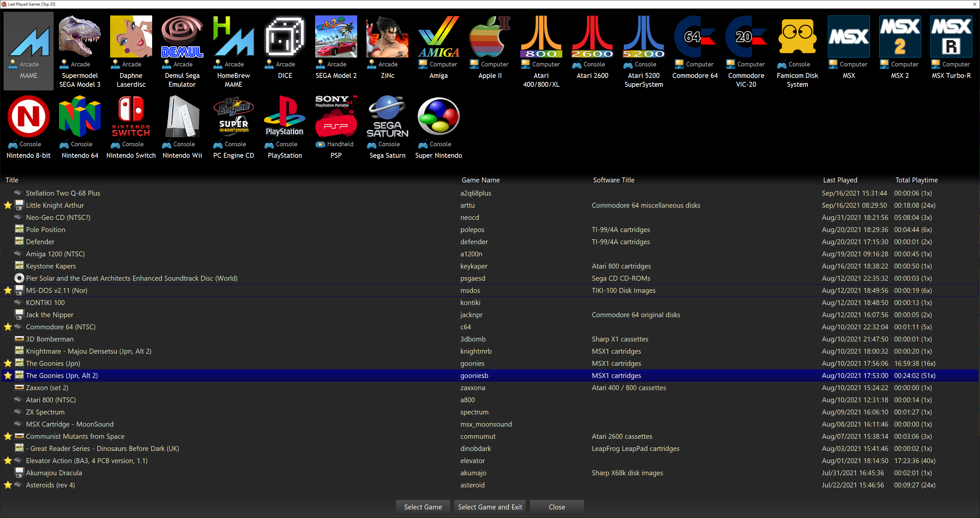Click the Game Name column header
The image size is (980, 518).
480,180
